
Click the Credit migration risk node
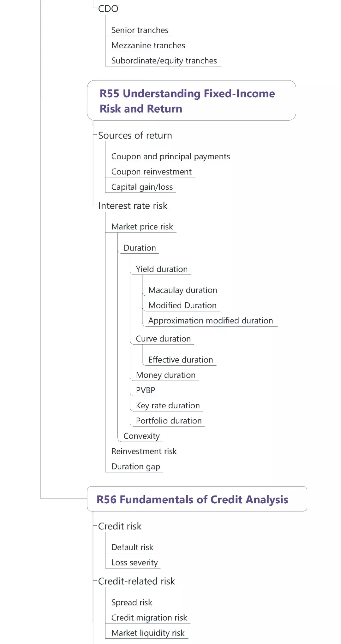[149, 617]
